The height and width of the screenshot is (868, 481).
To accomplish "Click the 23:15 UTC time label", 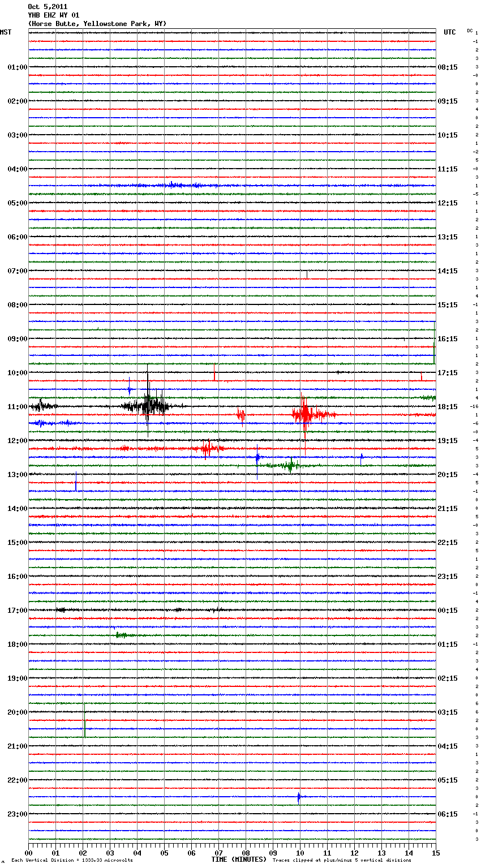I will point(448,577).
